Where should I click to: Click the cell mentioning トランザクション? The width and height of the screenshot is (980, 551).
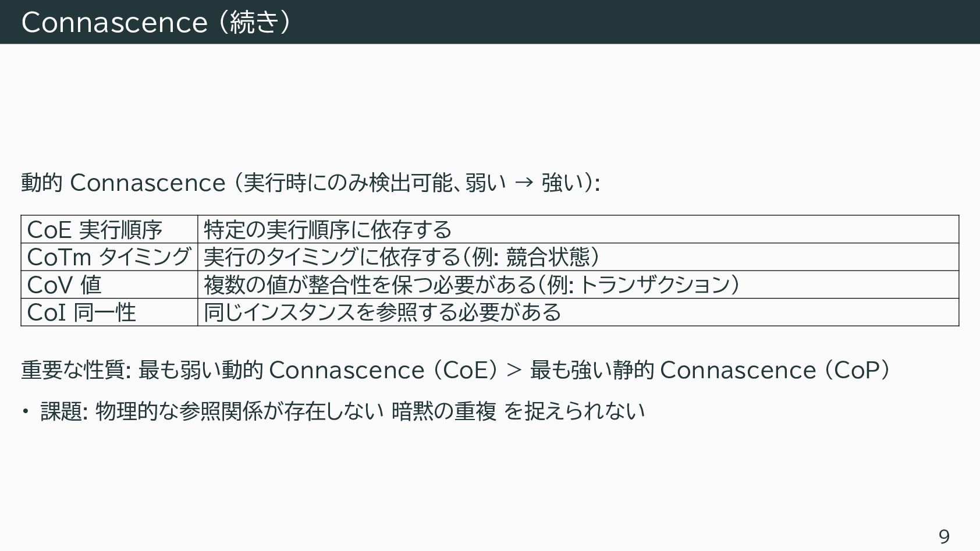pos(471,285)
